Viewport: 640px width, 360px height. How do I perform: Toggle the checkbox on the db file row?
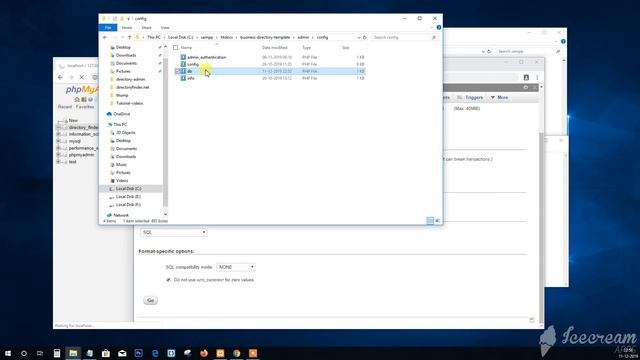[x=177, y=71]
